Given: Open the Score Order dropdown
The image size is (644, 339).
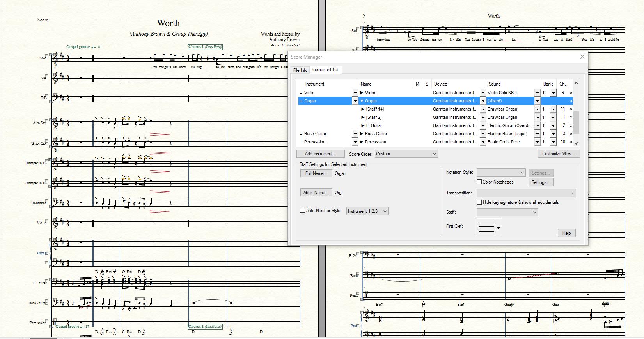Looking at the screenshot, I should click(x=406, y=154).
